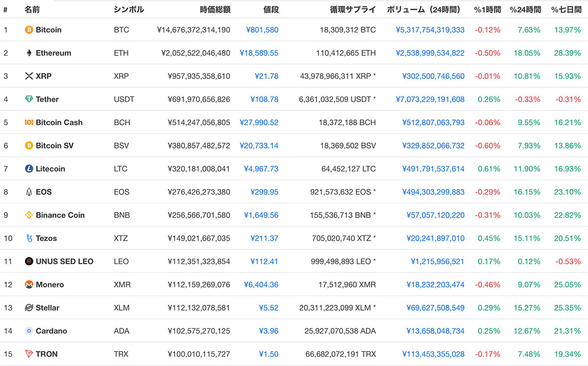Click the Cardano logo icon

tap(29, 331)
